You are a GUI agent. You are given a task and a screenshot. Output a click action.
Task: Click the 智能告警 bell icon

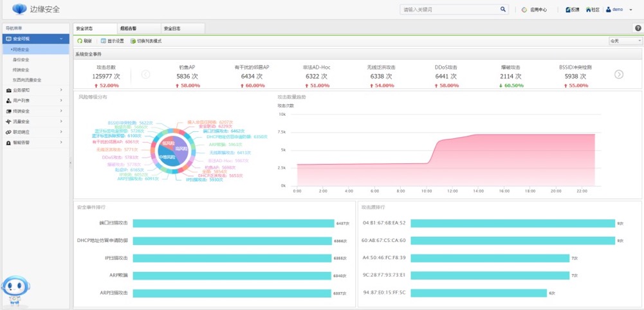tap(8, 143)
